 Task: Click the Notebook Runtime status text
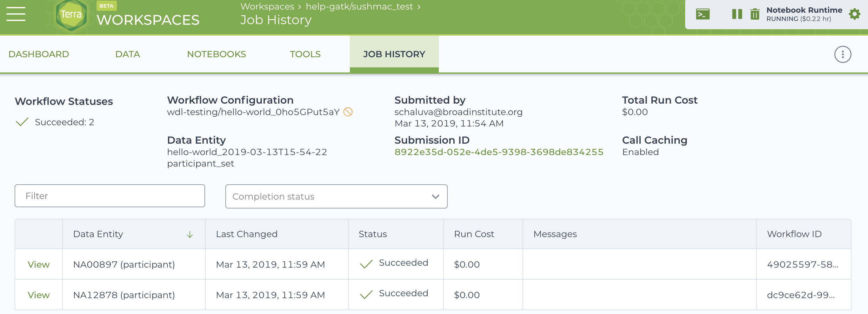tap(804, 14)
